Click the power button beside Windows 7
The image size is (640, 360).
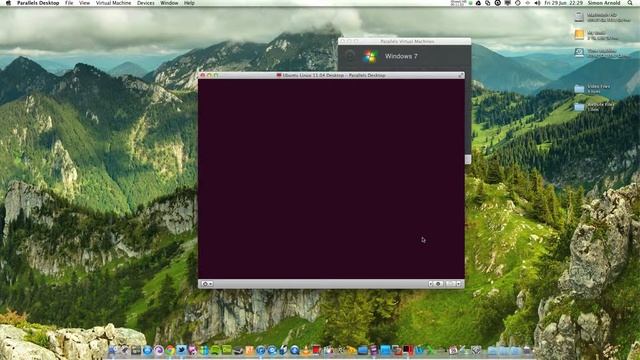[350, 56]
